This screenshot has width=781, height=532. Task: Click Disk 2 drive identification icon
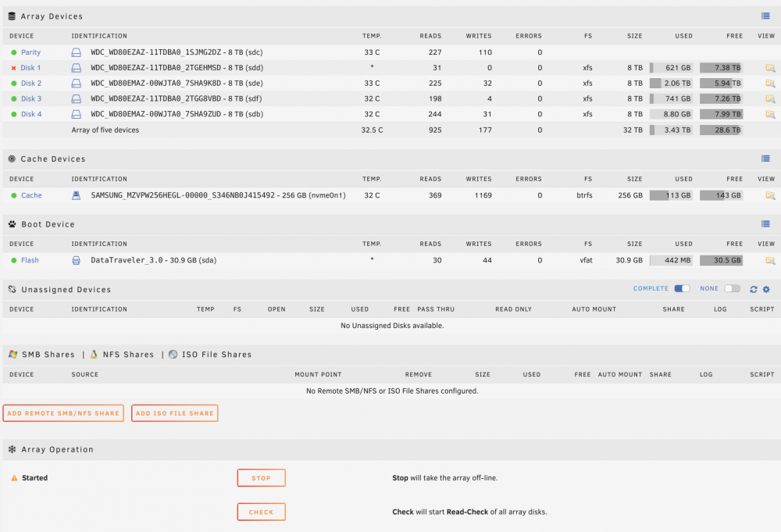pos(77,83)
